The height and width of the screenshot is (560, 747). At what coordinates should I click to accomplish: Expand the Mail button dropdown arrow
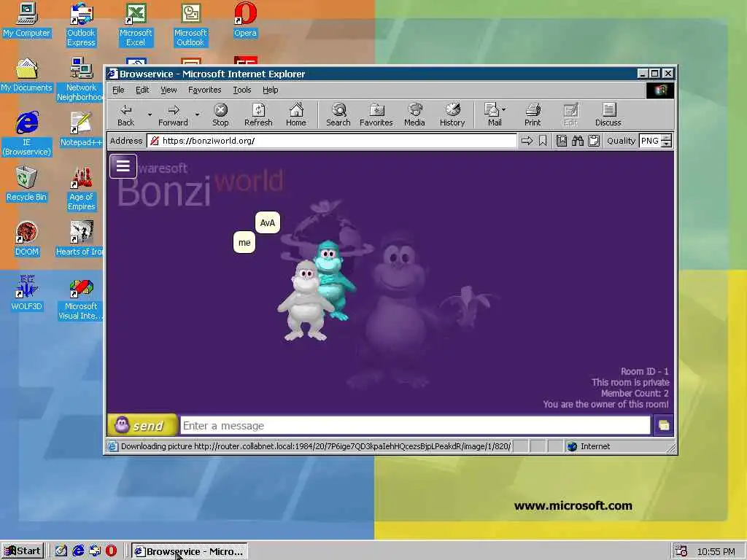tap(504, 109)
